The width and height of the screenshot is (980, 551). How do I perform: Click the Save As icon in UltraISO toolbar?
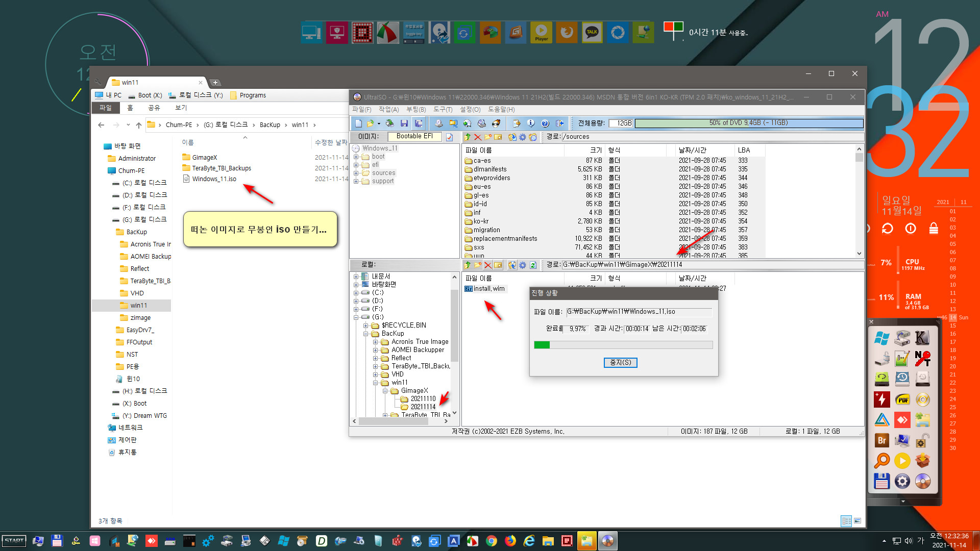[x=419, y=123]
